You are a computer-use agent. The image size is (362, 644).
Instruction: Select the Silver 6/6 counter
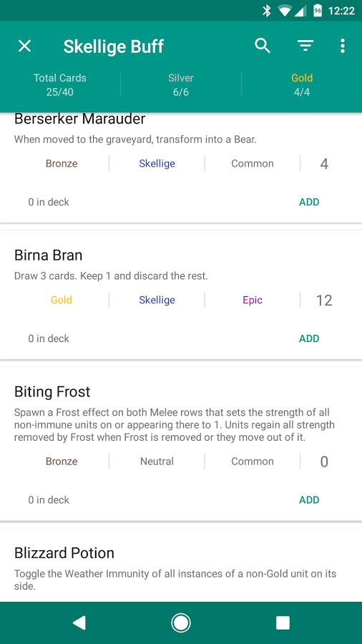coord(180,84)
